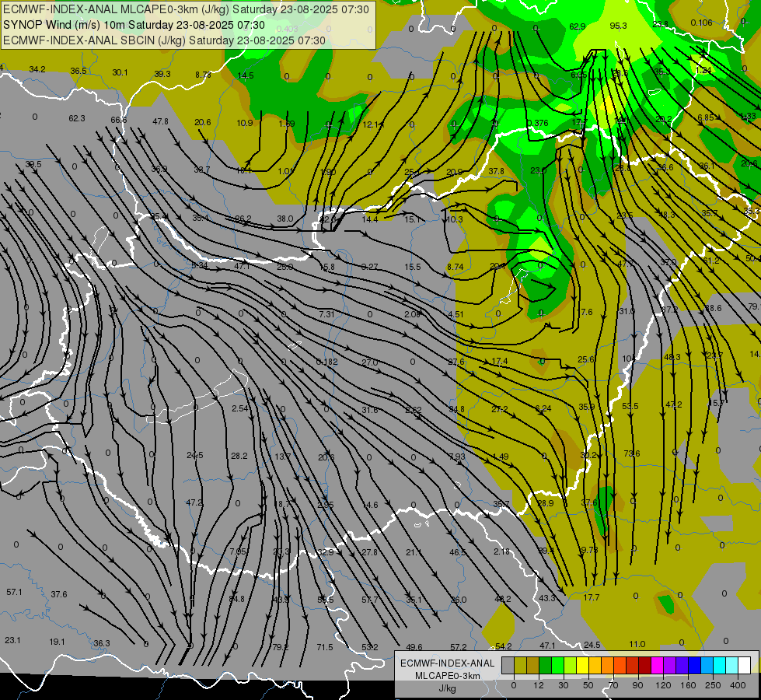The image size is (761, 700).
Task: Click the legend scale value 400
Action: [738, 685]
